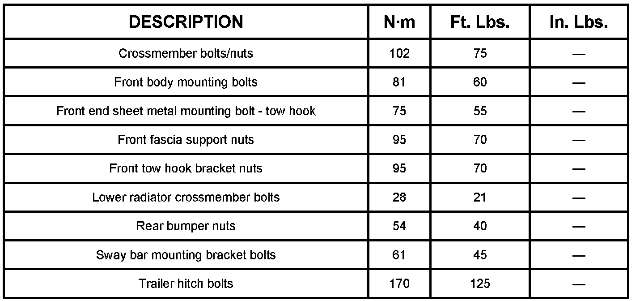Image resolution: width=644 pixels, height=301 pixels.
Task: Click the DESCRIPTION column header
Action: pyautogui.click(x=186, y=22)
